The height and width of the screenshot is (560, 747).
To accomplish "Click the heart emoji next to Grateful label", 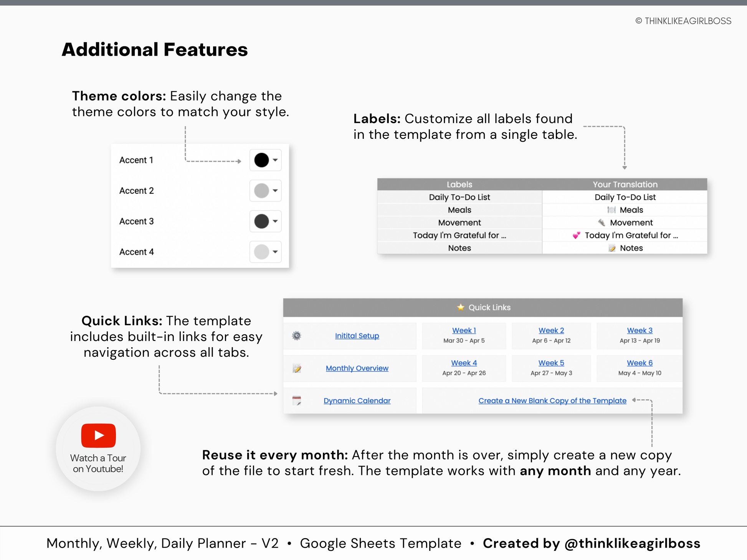I will pyautogui.click(x=576, y=235).
